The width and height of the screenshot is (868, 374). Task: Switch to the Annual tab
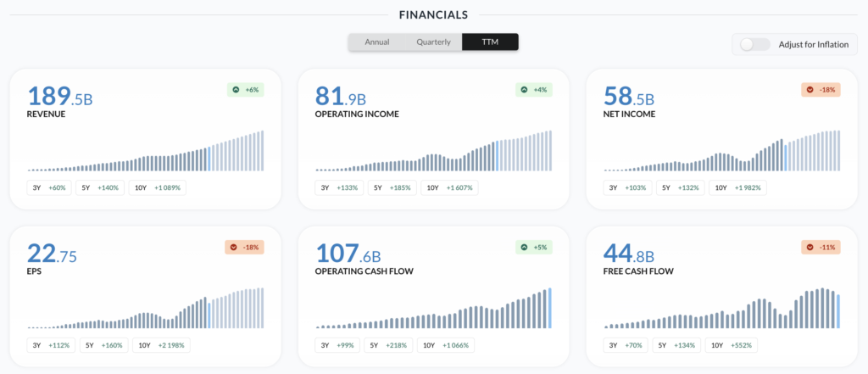(376, 42)
